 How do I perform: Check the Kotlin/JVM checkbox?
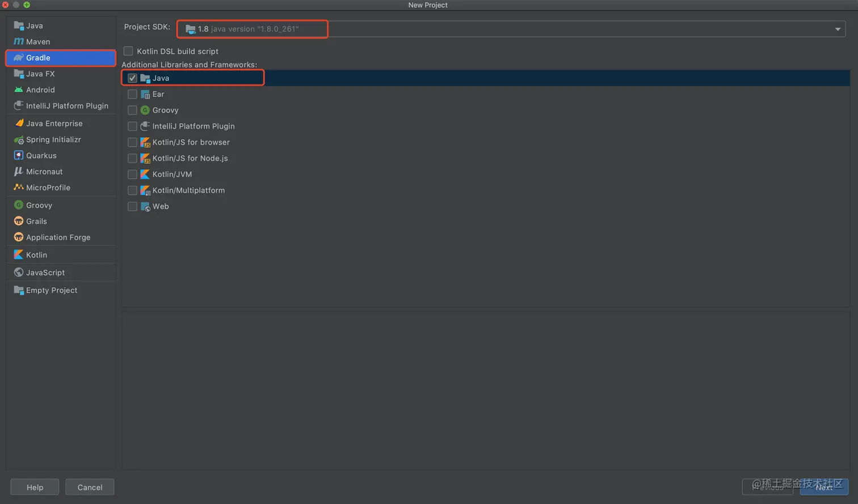pos(132,174)
